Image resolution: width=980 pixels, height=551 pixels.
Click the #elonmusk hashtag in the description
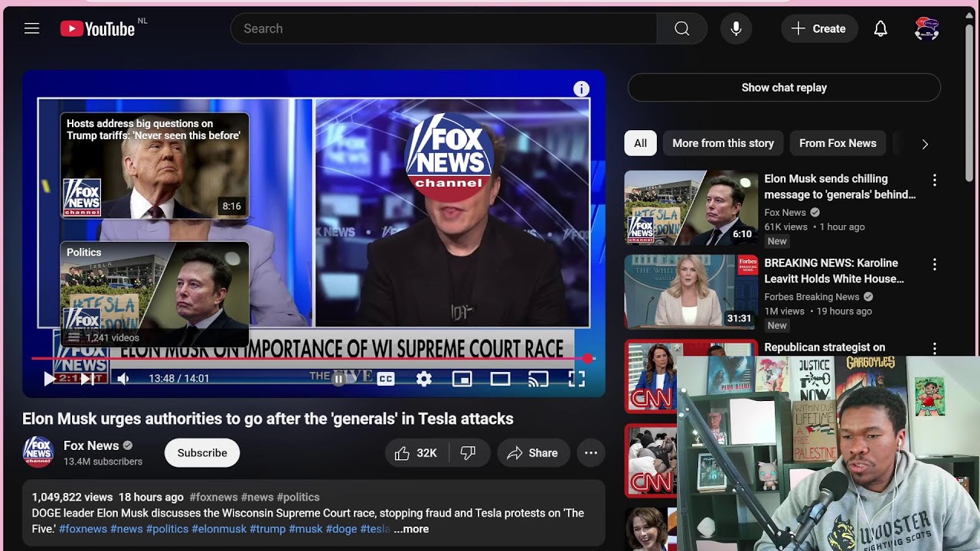pos(219,529)
